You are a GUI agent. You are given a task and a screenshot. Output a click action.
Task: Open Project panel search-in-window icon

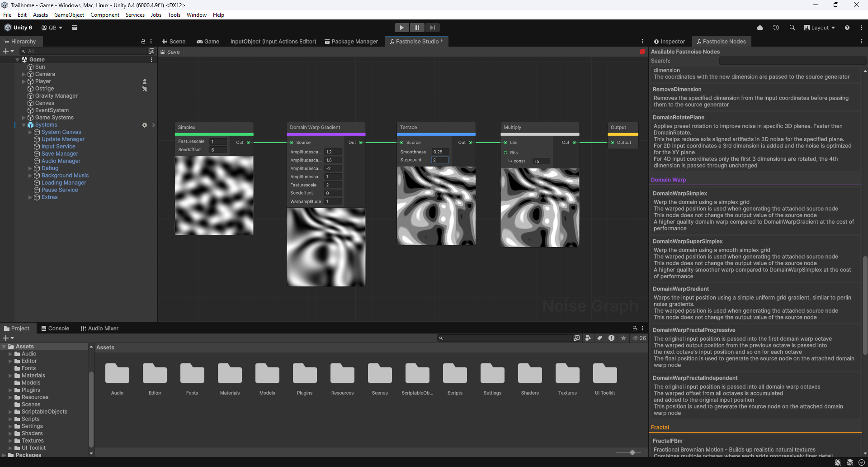(x=577, y=338)
